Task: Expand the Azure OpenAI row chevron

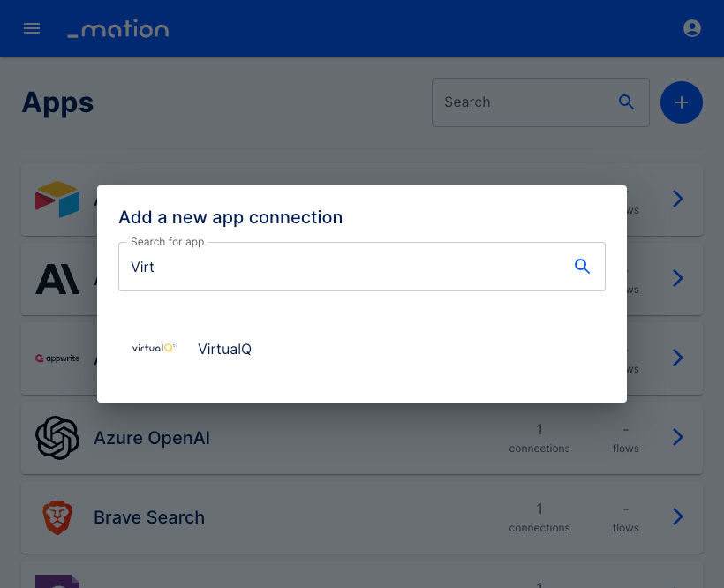Action: click(677, 437)
